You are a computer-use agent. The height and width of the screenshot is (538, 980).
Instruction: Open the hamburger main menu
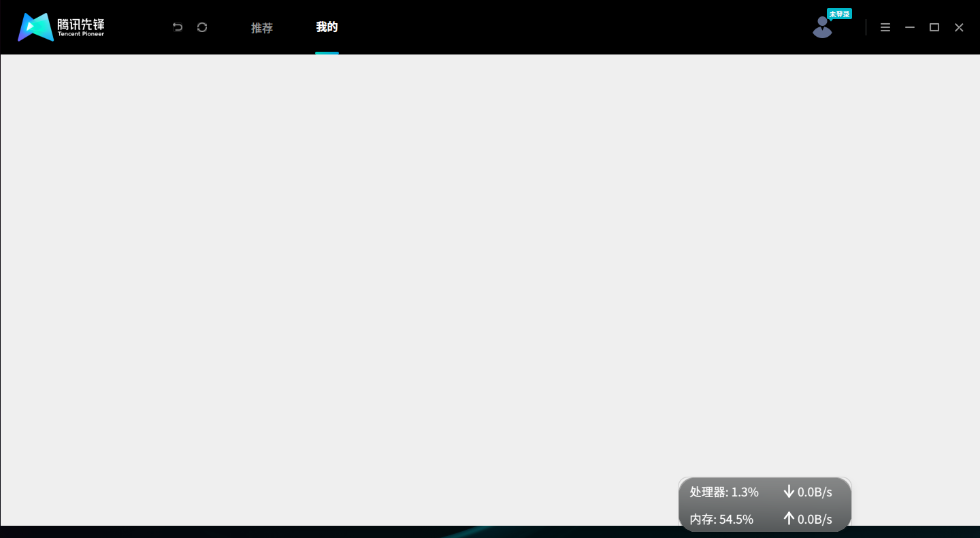point(885,27)
